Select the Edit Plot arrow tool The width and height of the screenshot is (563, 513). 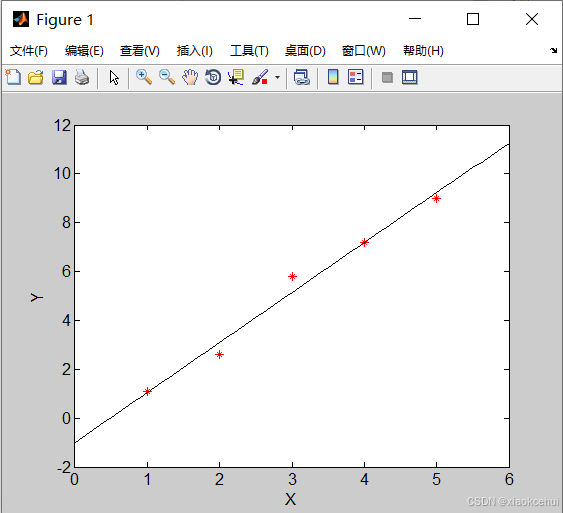[114, 78]
